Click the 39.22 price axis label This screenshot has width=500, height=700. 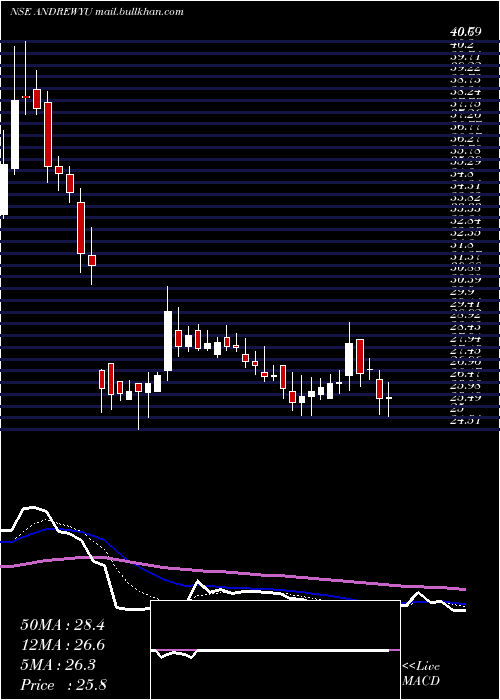pyautogui.click(x=464, y=68)
